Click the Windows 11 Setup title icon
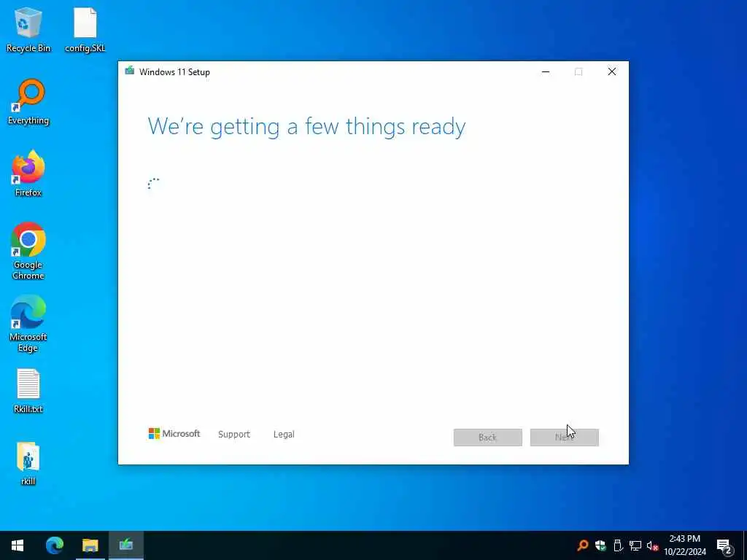 (x=130, y=71)
